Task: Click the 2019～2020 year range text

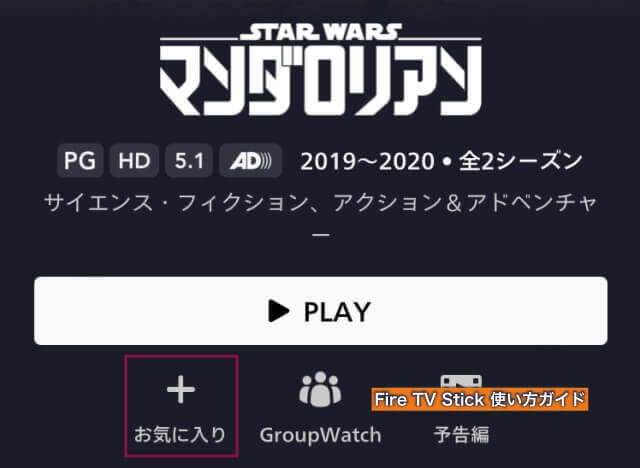Action: [x=367, y=162]
